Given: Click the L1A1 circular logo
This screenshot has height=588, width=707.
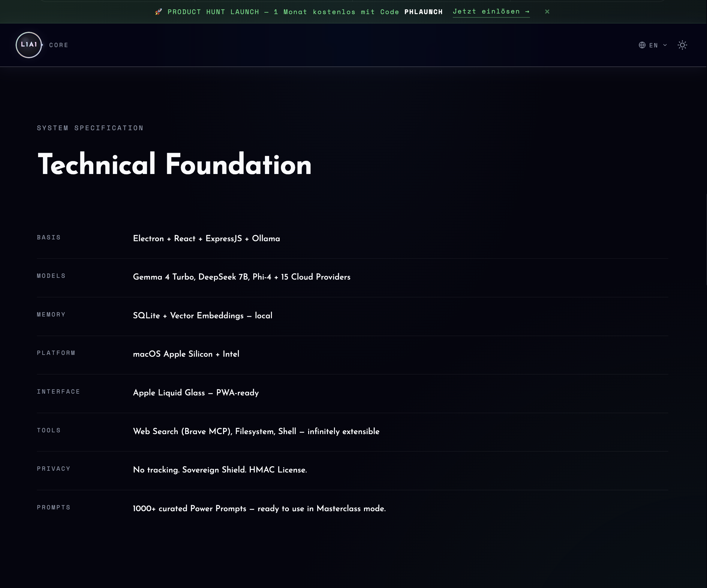Looking at the screenshot, I should tap(29, 45).
